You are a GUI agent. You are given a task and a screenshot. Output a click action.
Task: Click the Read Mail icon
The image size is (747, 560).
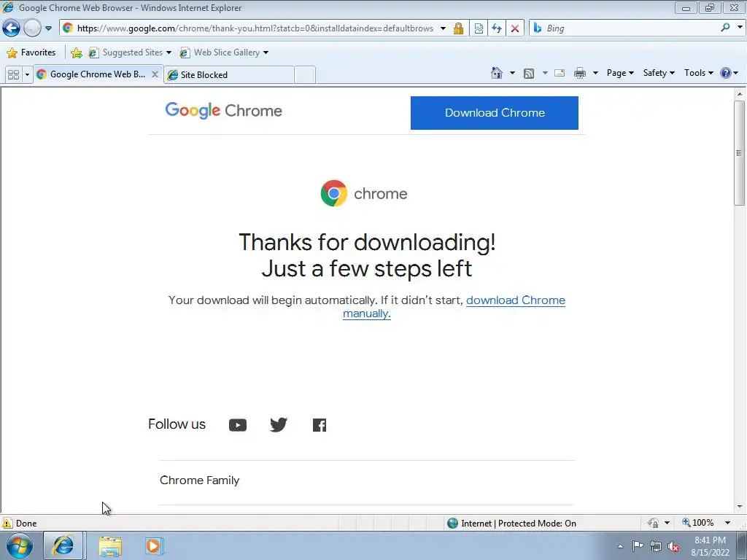[560, 73]
